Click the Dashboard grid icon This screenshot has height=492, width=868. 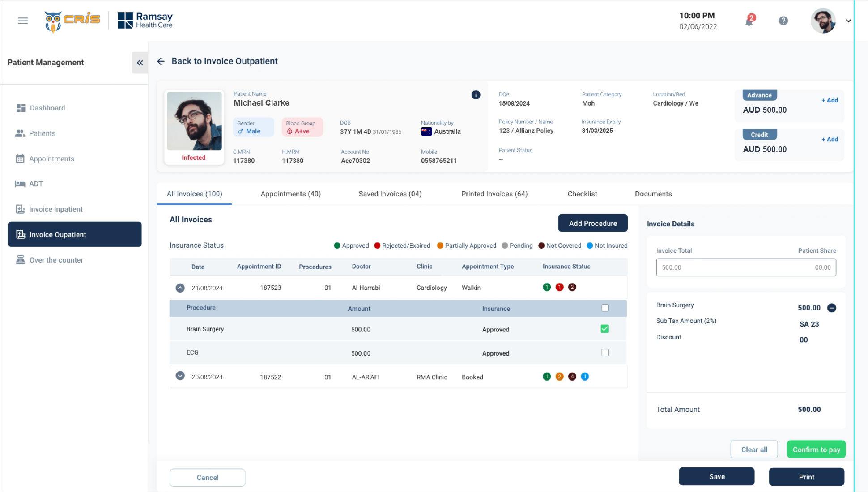tap(21, 108)
